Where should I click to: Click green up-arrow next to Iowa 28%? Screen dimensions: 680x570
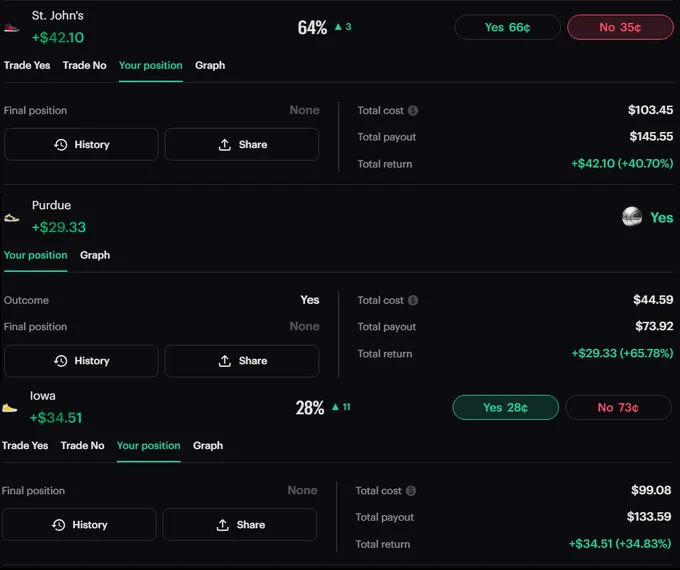[x=335, y=407]
